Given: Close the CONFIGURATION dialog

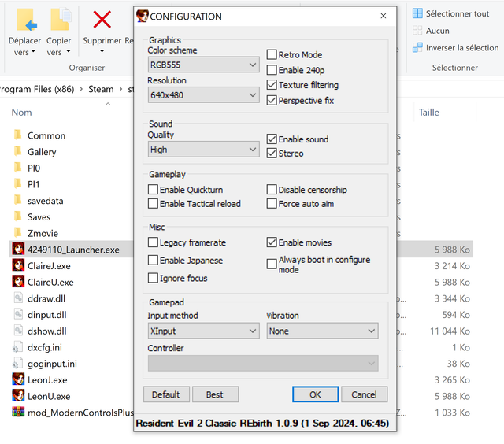Looking at the screenshot, I should click(x=384, y=16).
